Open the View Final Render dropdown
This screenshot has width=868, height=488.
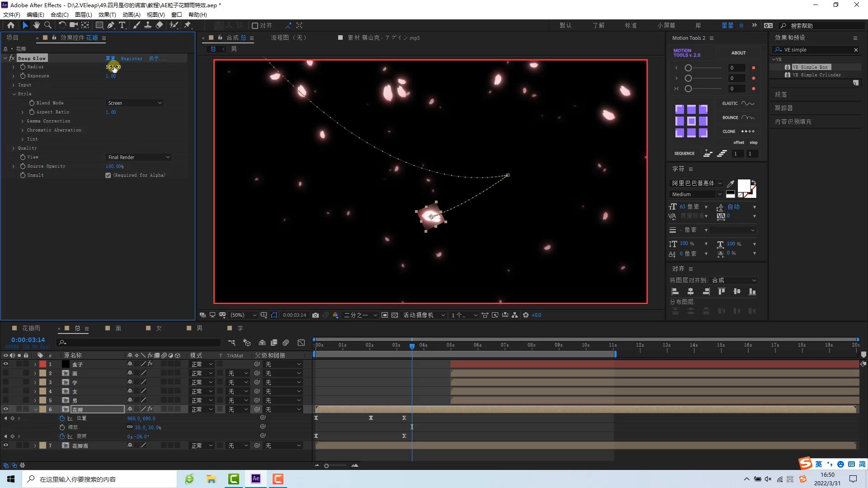coord(138,157)
